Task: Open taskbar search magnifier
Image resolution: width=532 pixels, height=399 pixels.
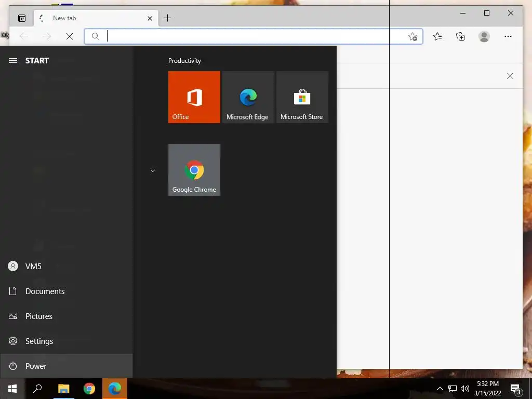Action: tap(37, 389)
